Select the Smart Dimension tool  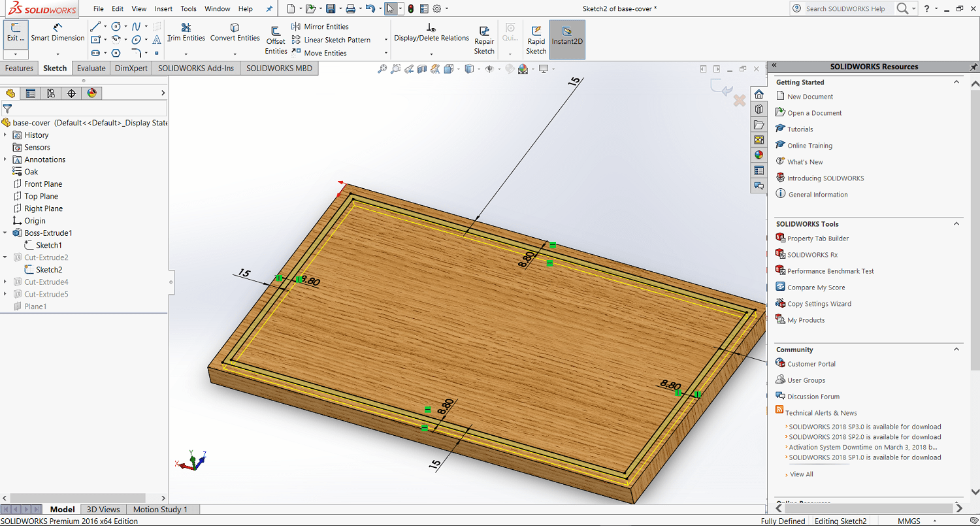(57, 33)
